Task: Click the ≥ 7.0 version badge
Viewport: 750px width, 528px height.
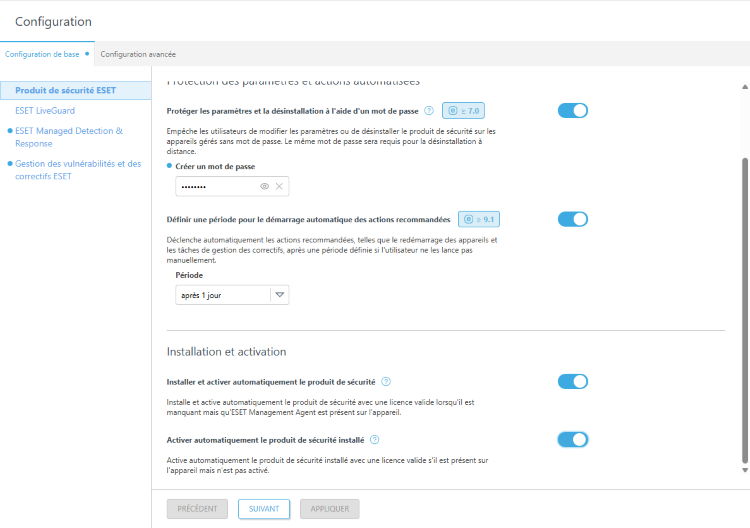Action: pyautogui.click(x=464, y=111)
